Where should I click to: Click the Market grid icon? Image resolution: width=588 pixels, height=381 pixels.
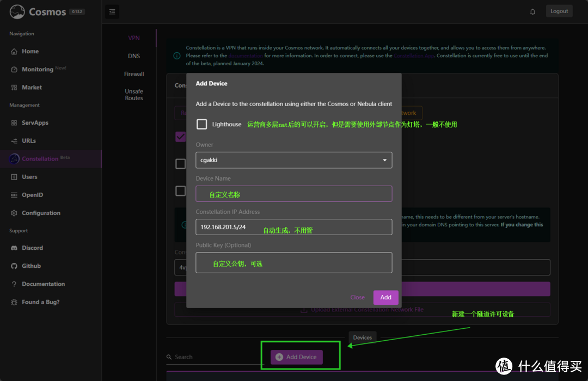[14, 88]
